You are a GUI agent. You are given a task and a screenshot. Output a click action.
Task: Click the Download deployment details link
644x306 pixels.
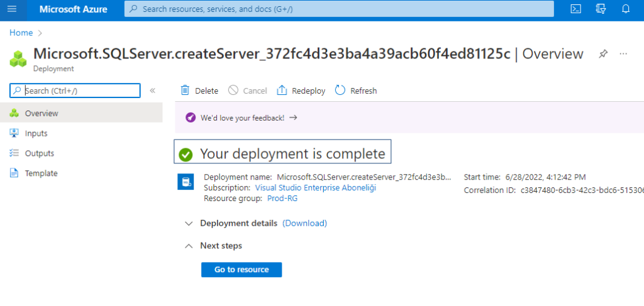[x=305, y=224]
